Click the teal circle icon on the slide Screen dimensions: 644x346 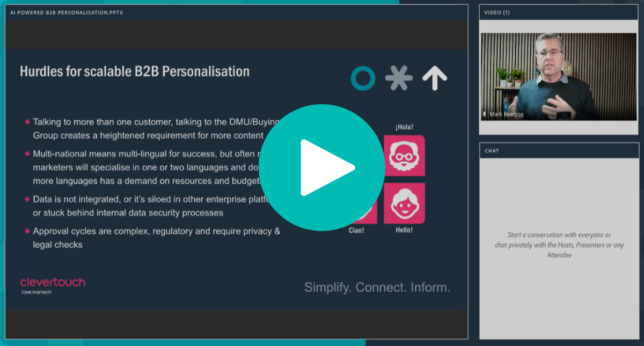pos(363,78)
